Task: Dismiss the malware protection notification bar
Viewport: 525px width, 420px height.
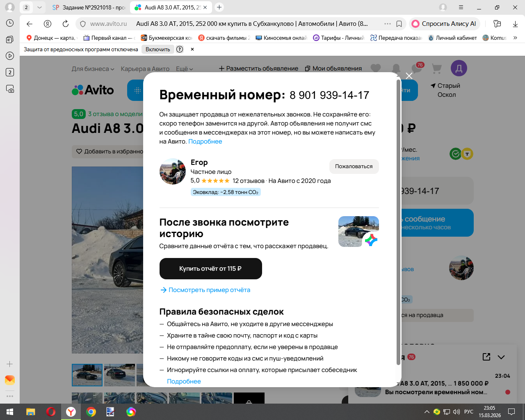Action: pyautogui.click(x=192, y=49)
